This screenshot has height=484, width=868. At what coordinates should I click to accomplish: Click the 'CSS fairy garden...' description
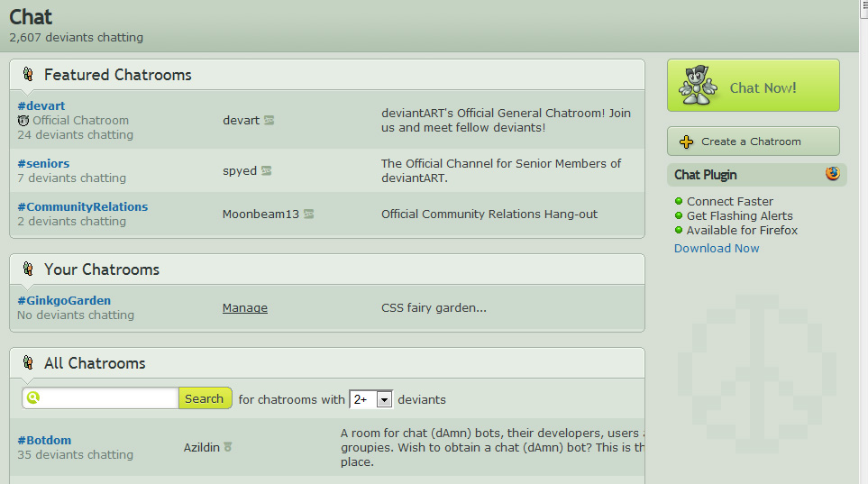coord(434,307)
